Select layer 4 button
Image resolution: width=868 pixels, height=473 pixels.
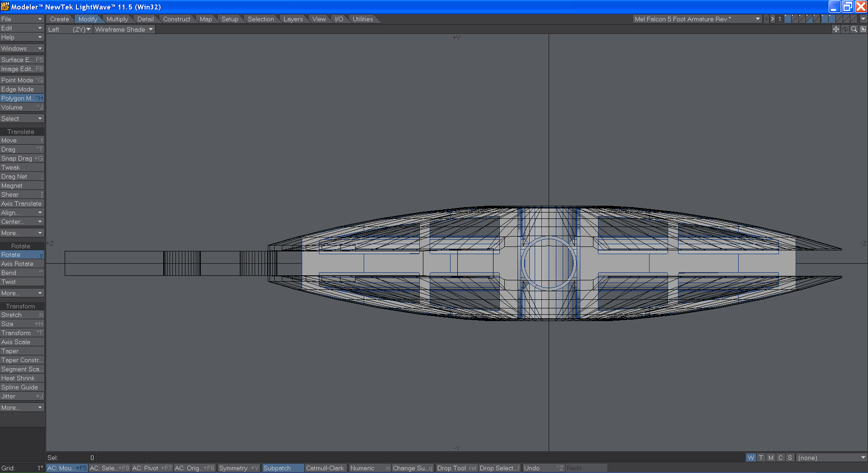click(x=809, y=19)
